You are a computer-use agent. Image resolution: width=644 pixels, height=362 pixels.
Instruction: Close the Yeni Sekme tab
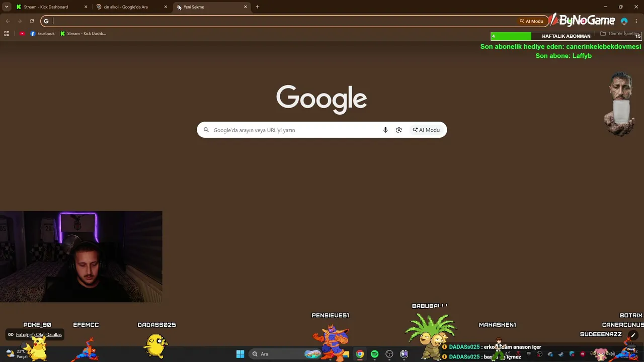pyautogui.click(x=246, y=7)
